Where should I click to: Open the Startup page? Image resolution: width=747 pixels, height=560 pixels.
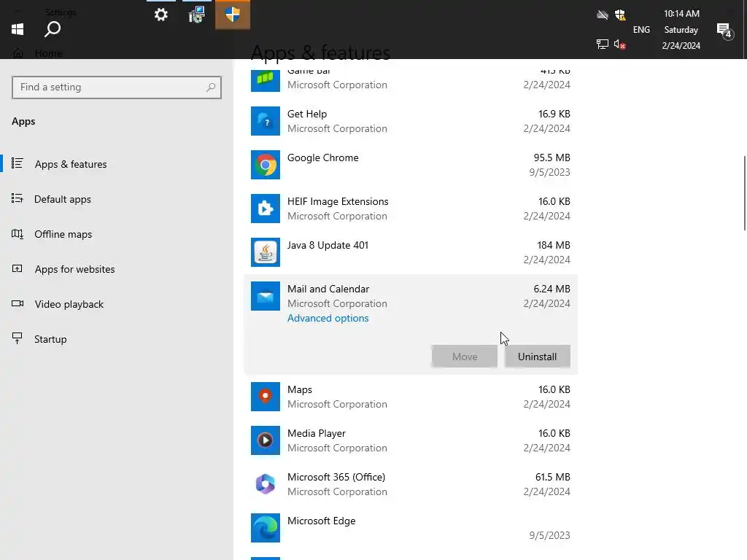(50, 339)
